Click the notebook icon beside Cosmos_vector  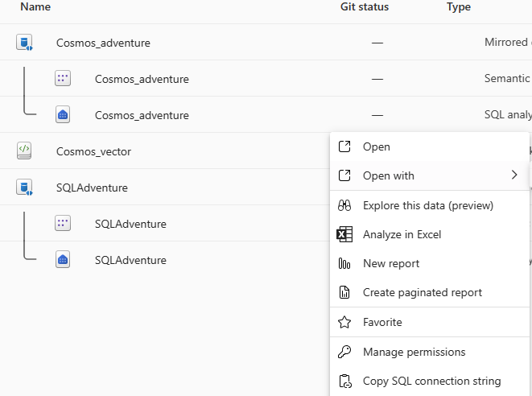tap(24, 151)
